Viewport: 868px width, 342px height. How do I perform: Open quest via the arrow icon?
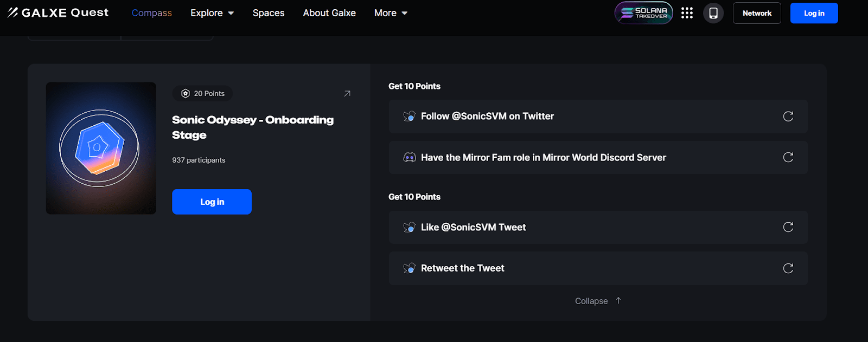tap(347, 94)
